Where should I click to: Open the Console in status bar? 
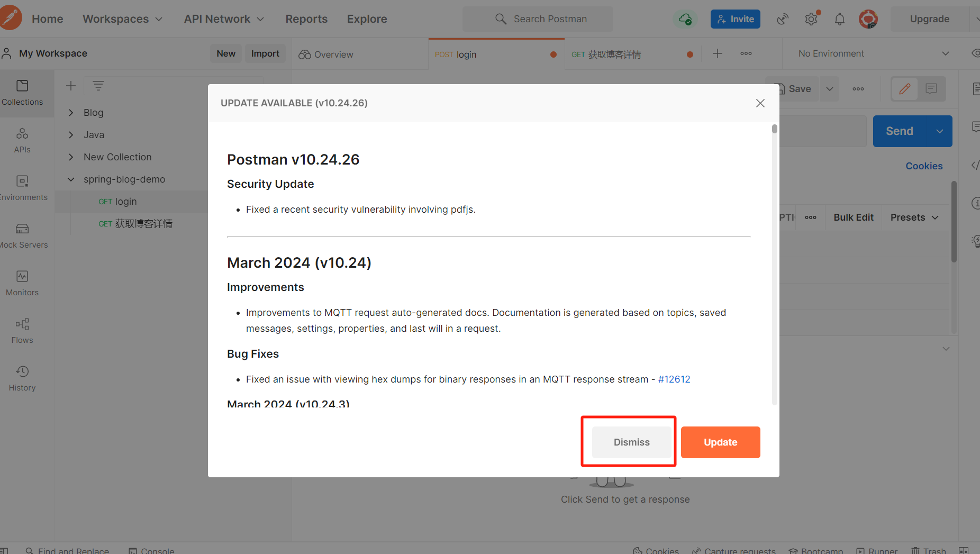(x=151, y=550)
